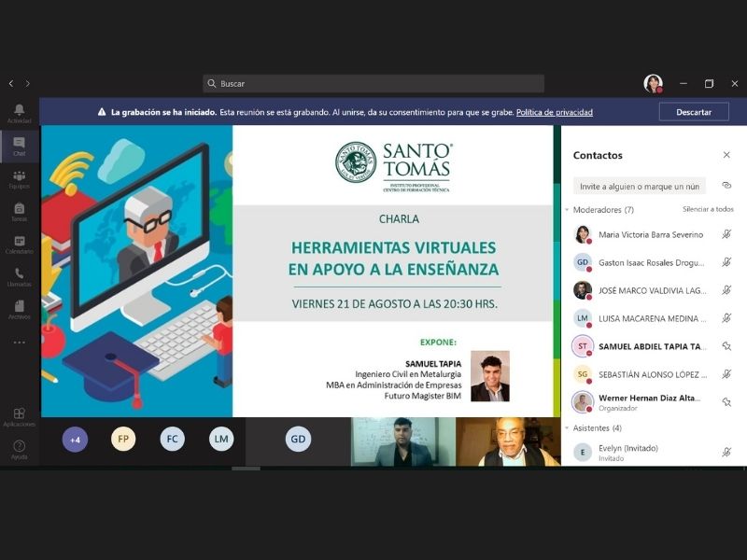Image resolution: width=747 pixels, height=560 pixels.
Task: Open the more apps ellipsis
Action: point(19,342)
